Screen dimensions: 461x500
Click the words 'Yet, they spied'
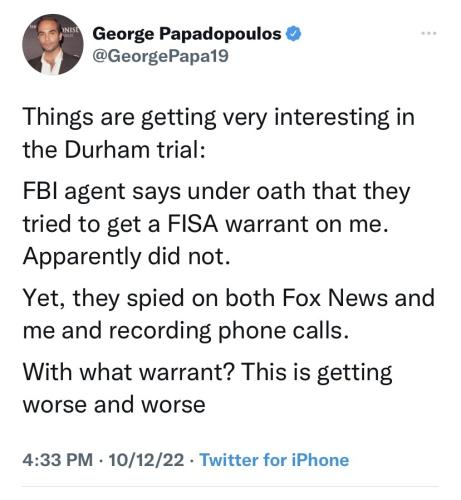[x=103, y=298]
